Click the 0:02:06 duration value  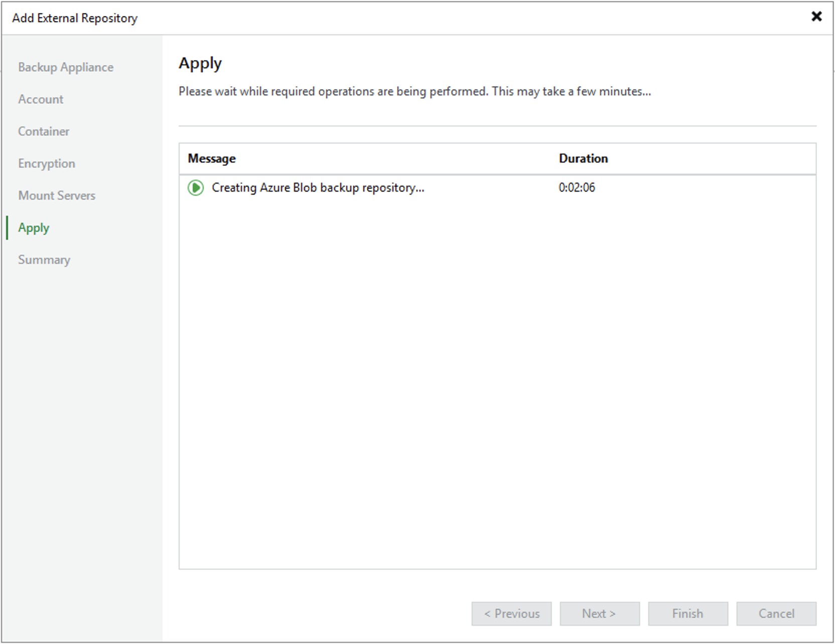pos(577,188)
